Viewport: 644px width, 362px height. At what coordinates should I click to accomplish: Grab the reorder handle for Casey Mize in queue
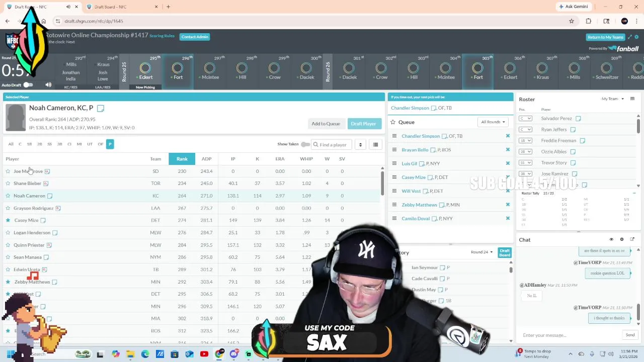tap(394, 177)
